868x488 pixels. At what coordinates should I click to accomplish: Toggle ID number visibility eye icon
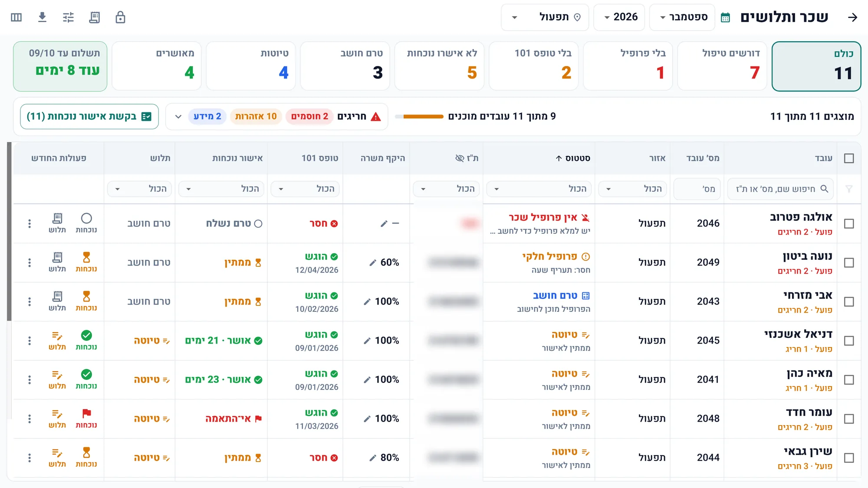[x=460, y=158]
